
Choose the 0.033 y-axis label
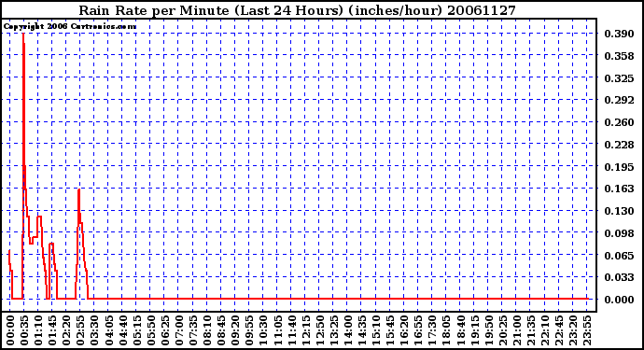pos(619,277)
